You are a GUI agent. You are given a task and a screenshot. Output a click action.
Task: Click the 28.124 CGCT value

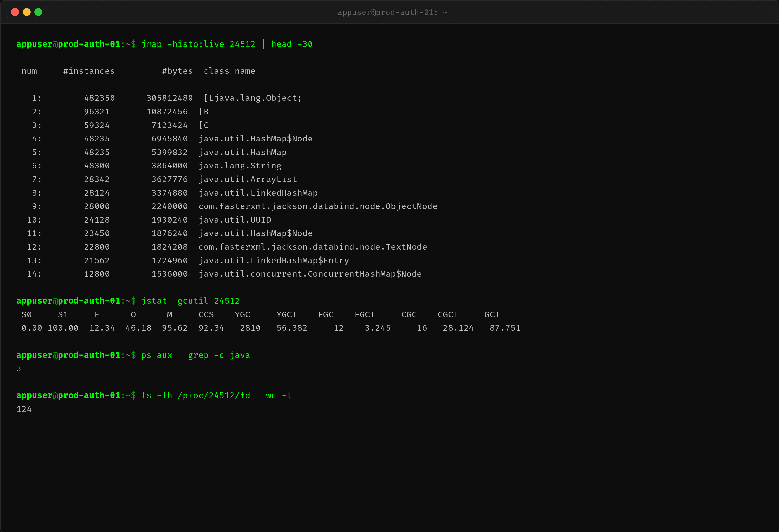[x=458, y=328]
